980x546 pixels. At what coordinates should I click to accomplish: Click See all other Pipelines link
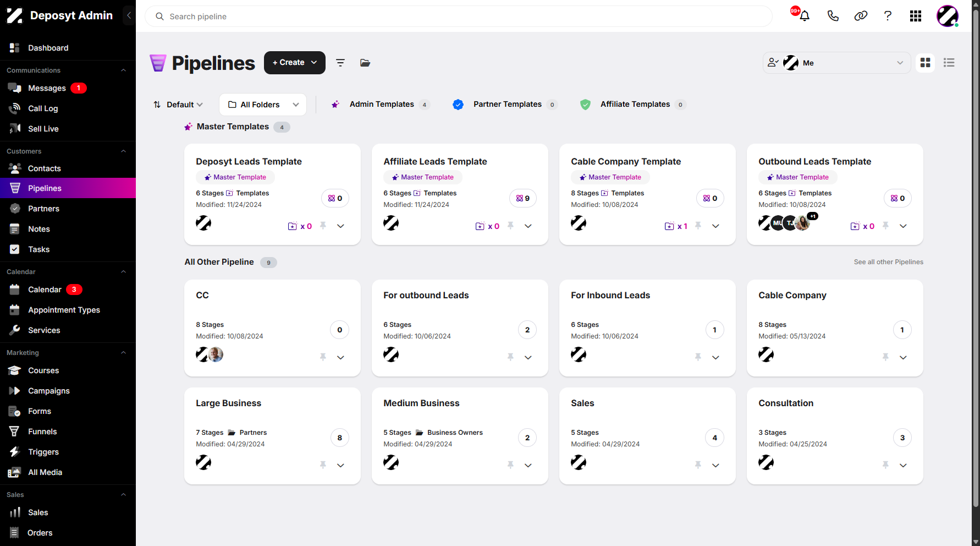point(889,262)
